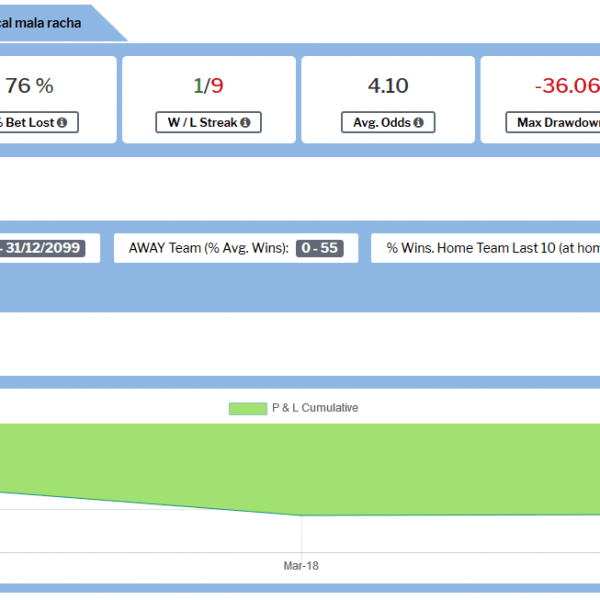Image resolution: width=600 pixels, height=600 pixels.
Task: Click the Mar-18 axis label on chart
Action: point(300,565)
